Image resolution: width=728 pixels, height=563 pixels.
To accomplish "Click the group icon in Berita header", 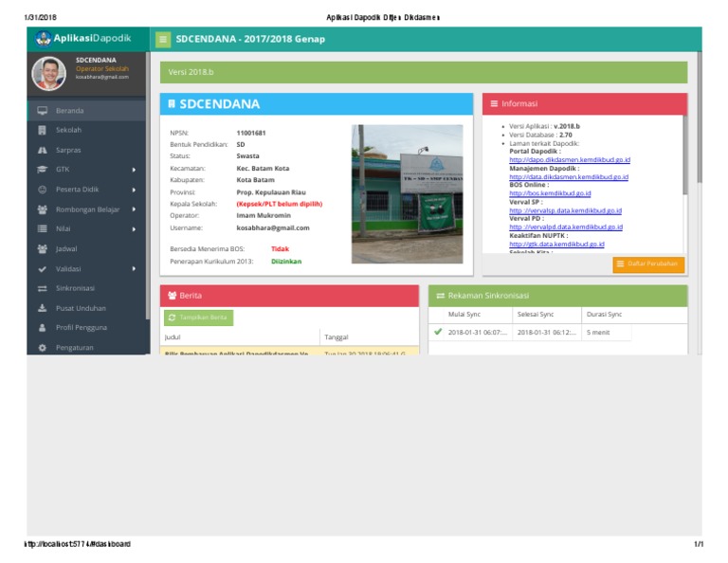I will pyautogui.click(x=173, y=295).
